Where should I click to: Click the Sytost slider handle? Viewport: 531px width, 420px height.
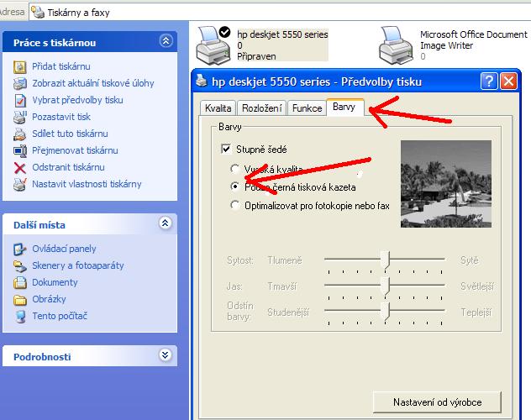pyautogui.click(x=385, y=260)
